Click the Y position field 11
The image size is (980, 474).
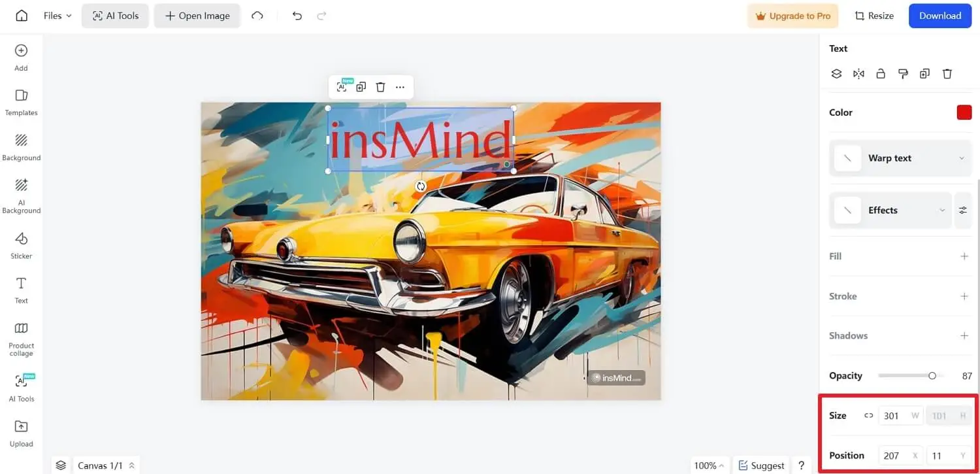pyautogui.click(x=949, y=456)
